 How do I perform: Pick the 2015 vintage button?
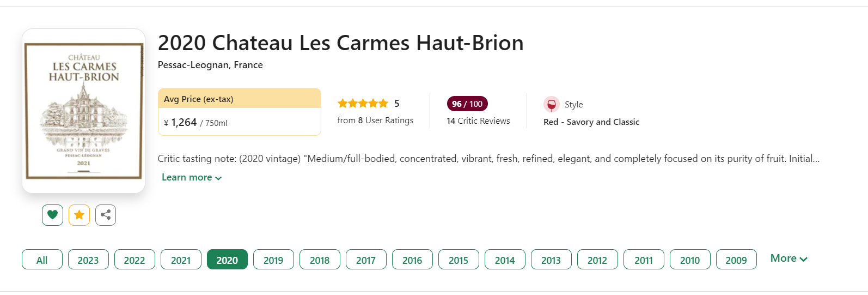[459, 260]
